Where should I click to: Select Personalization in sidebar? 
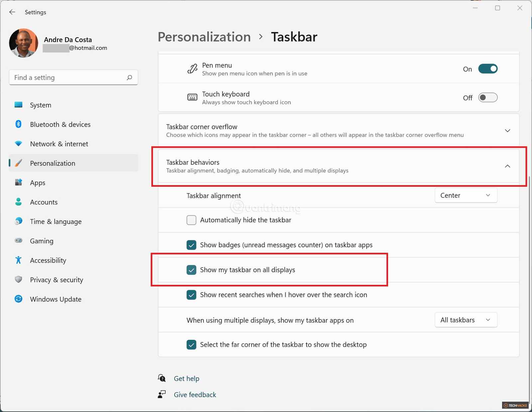click(73, 163)
